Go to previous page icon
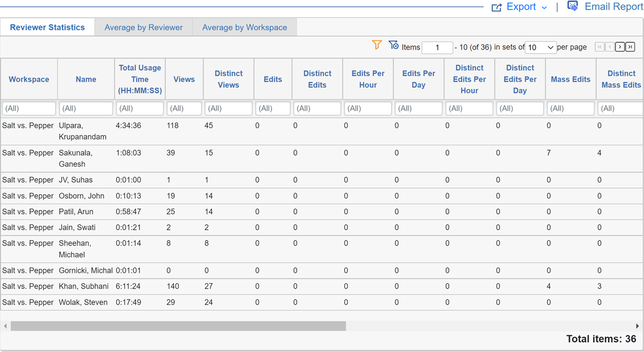This screenshot has height=352, width=644. pos(610,47)
